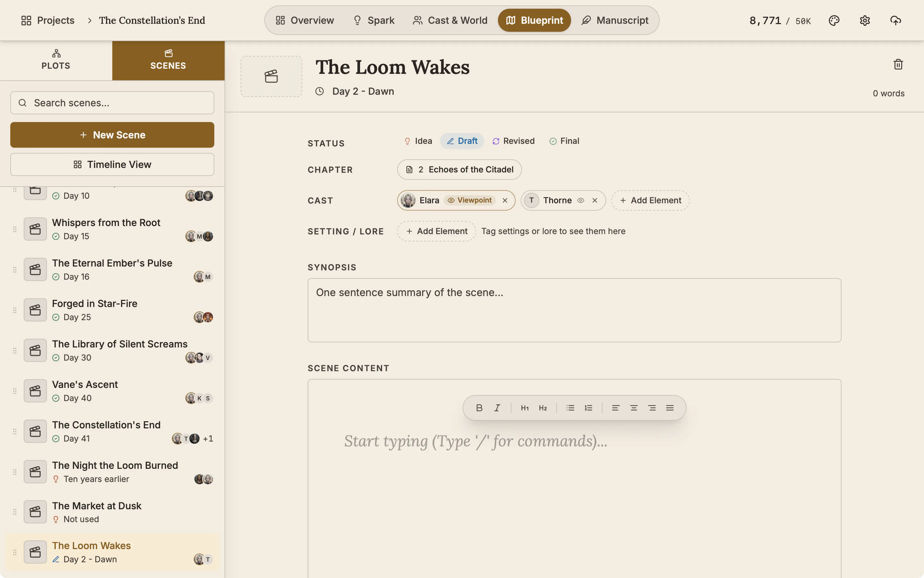Toggle bold formatting in editor toolbar
Image resolution: width=924 pixels, height=578 pixels.
tap(479, 408)
